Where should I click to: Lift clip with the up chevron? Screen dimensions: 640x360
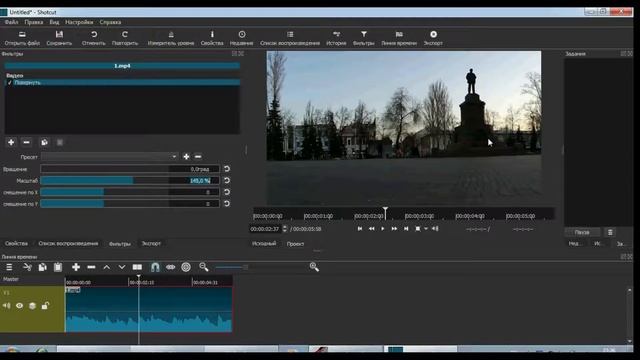(x=107, y=267)
